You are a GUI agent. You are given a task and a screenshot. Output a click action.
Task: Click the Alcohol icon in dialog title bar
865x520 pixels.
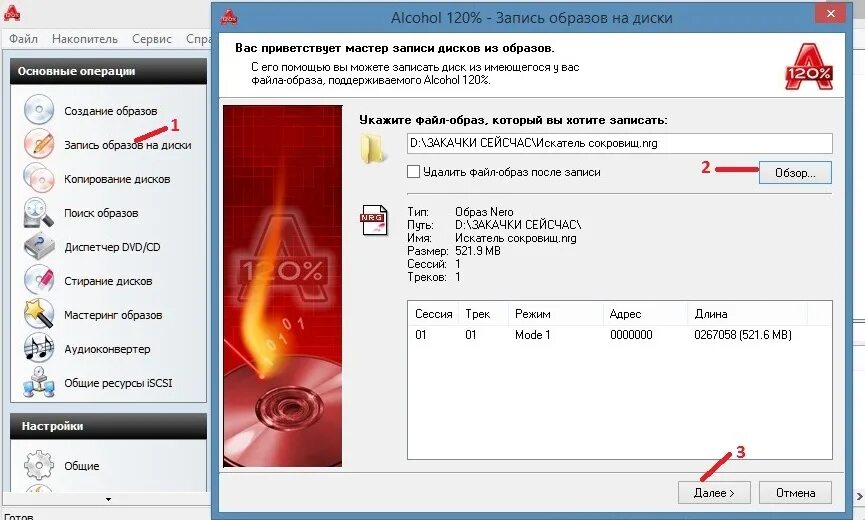[229, 17]
